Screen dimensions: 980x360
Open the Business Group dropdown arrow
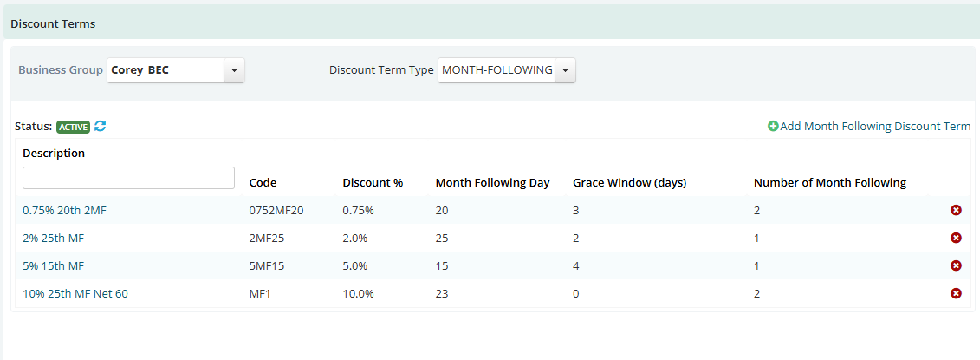(234, 71)
